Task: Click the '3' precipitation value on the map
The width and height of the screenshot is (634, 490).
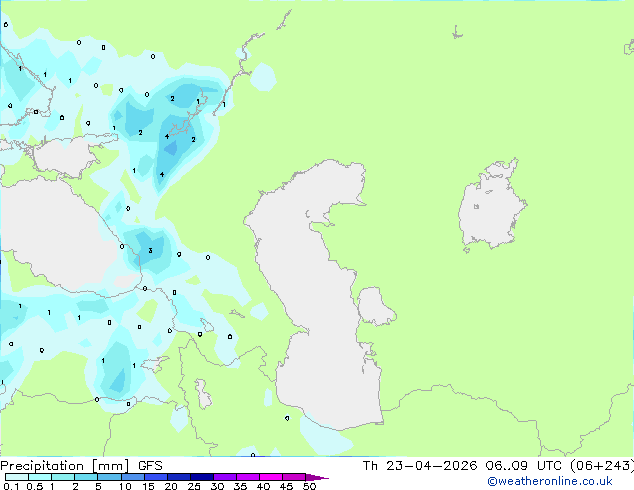Action: point(150,251)
